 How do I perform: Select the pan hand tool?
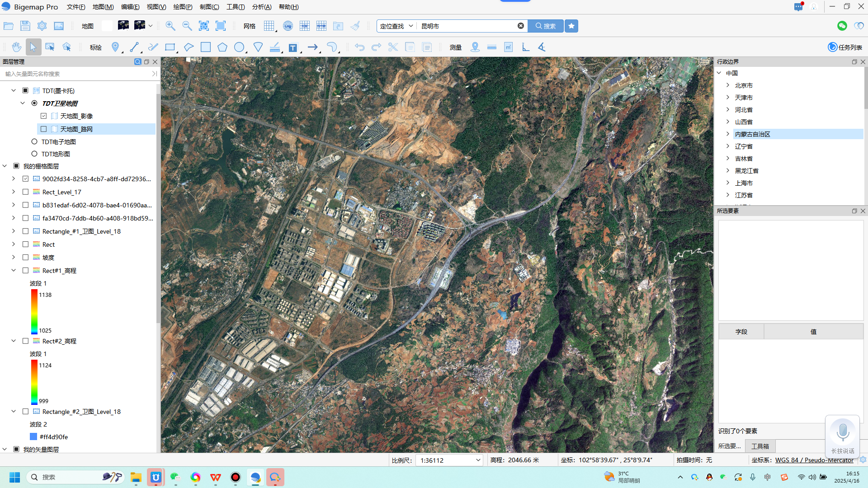(17, 47)
